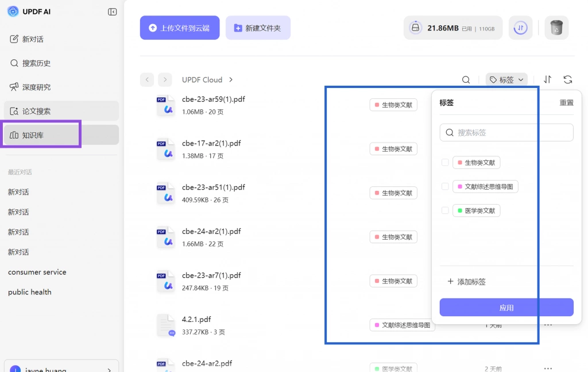Screen dimensions: 588x372
Task: Open the trash bin icon
Action: 556,28
